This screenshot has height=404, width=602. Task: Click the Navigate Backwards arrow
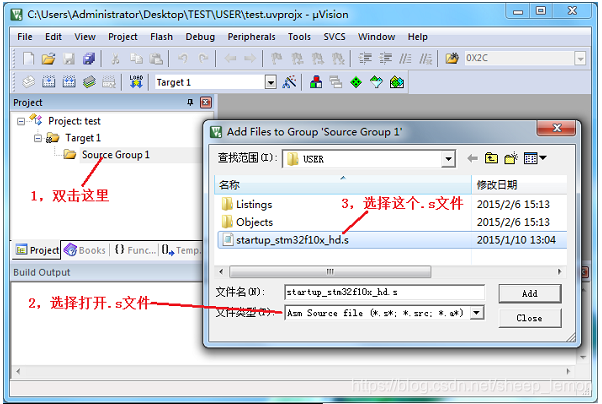230,58
